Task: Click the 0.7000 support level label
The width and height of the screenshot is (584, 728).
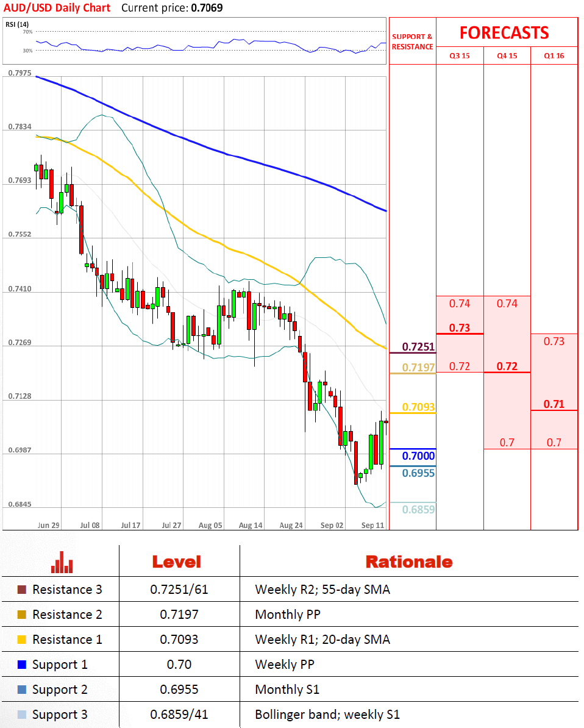Action: click(418, 456)
